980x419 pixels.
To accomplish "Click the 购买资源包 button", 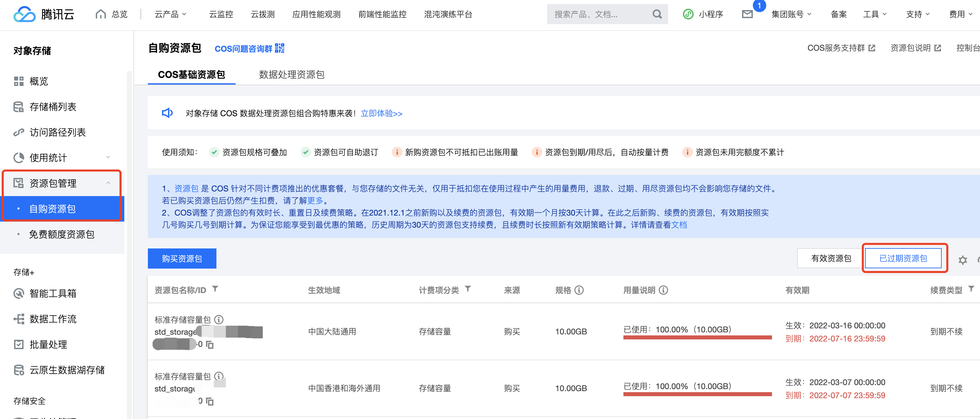I will [182, 258].
